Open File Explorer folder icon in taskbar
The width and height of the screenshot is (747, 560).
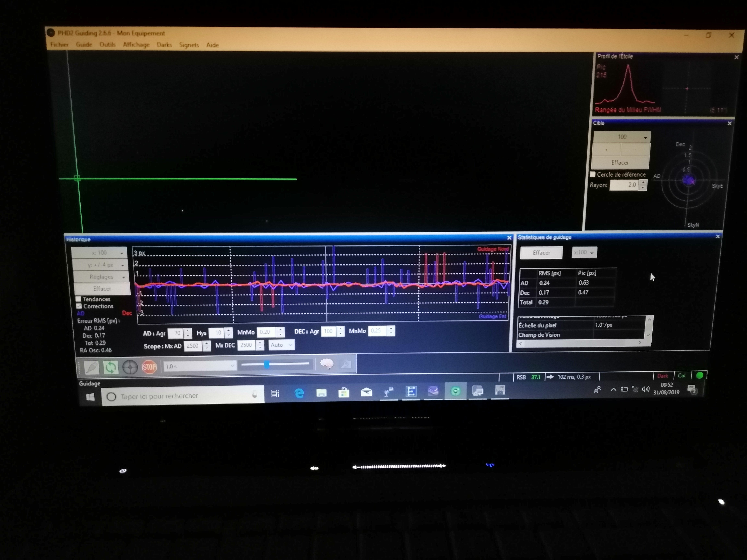(321, 393)
